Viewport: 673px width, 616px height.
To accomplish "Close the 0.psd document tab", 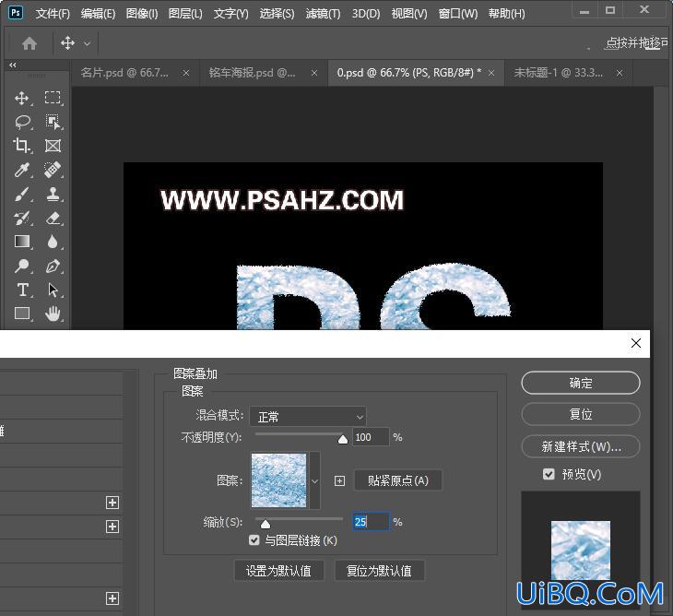I will (x=491, y=74).
